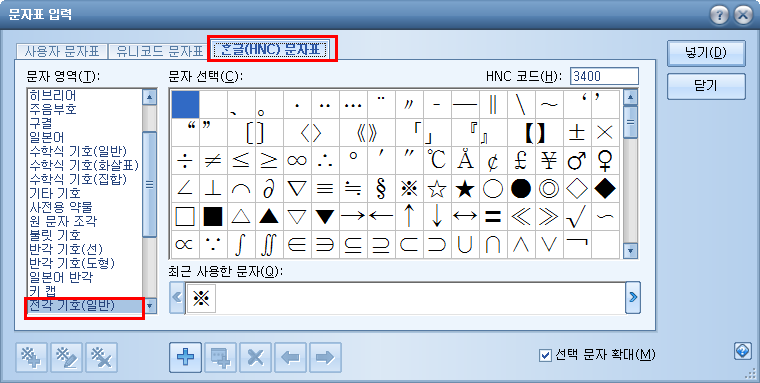Switch to the 유니코드 문자표 tab
The height and width of the screenshot is (383, 760).
tap(158, 51)
